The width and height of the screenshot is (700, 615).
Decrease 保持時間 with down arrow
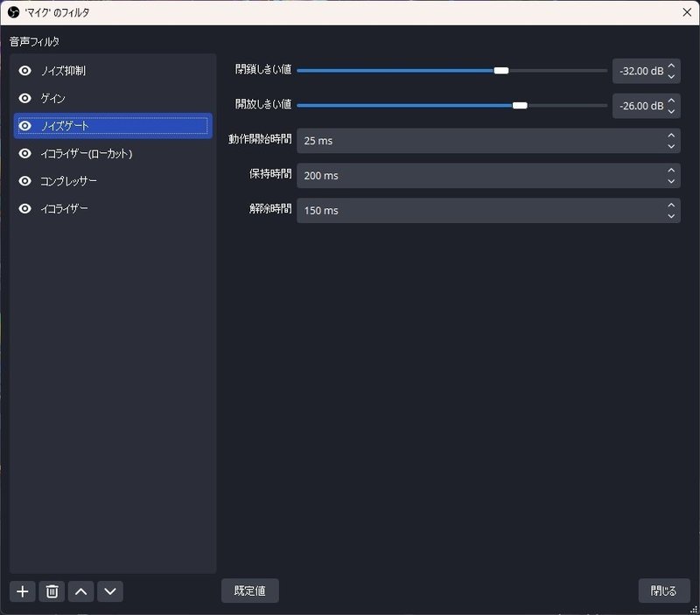pyautogui.click(x=671, y=181)
